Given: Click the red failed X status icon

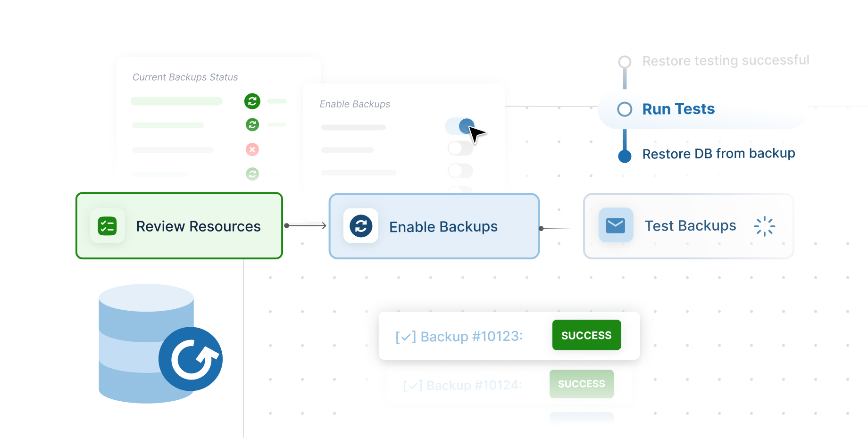Looking at the screenshot, I should click(x=252, y=149).
